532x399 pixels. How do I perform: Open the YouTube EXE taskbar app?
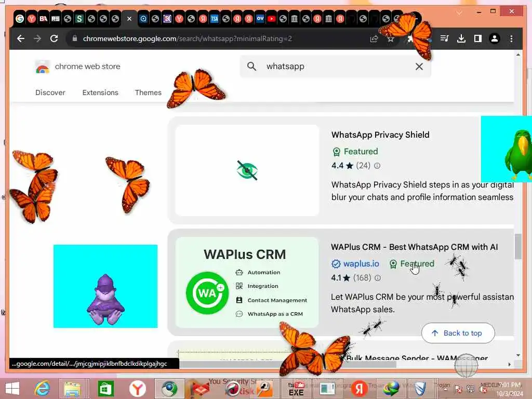296,389
